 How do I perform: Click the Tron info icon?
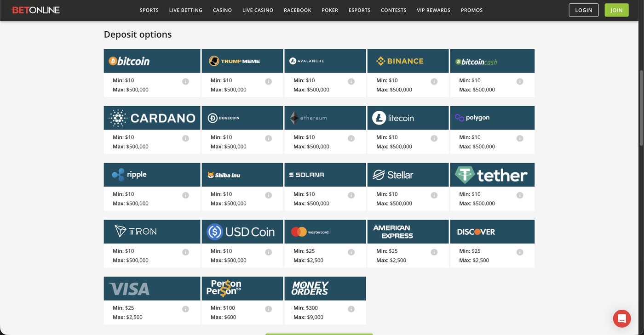185,252
